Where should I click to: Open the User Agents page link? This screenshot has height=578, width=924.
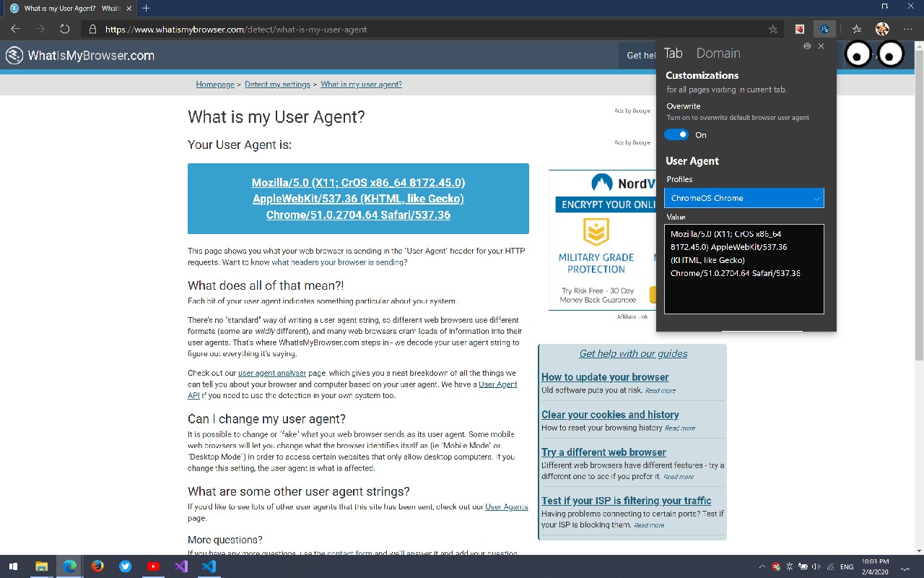(506, 507)
